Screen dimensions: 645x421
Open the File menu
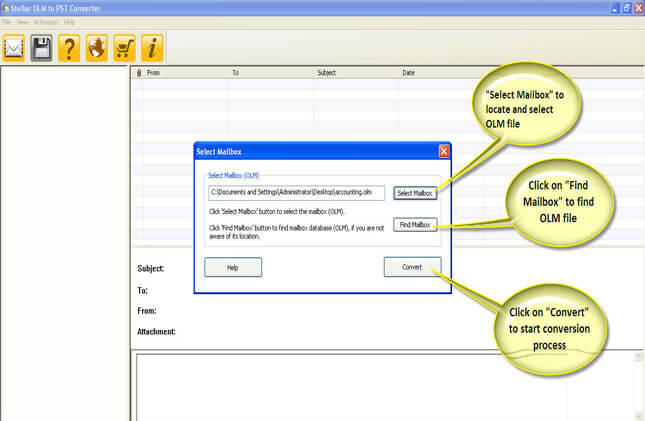click(x=7, y=22)
